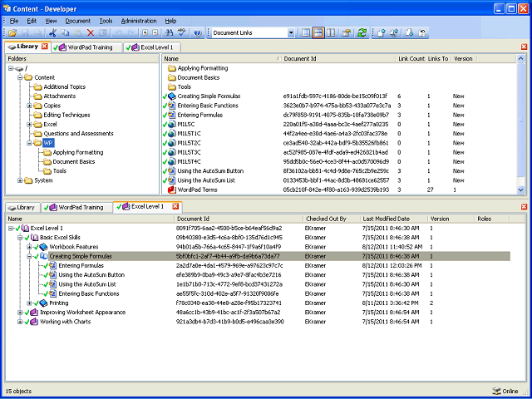
Task: Click the Cancel Check Out toolbar icon
Action: pyautogui.click(x=422, y=33)
